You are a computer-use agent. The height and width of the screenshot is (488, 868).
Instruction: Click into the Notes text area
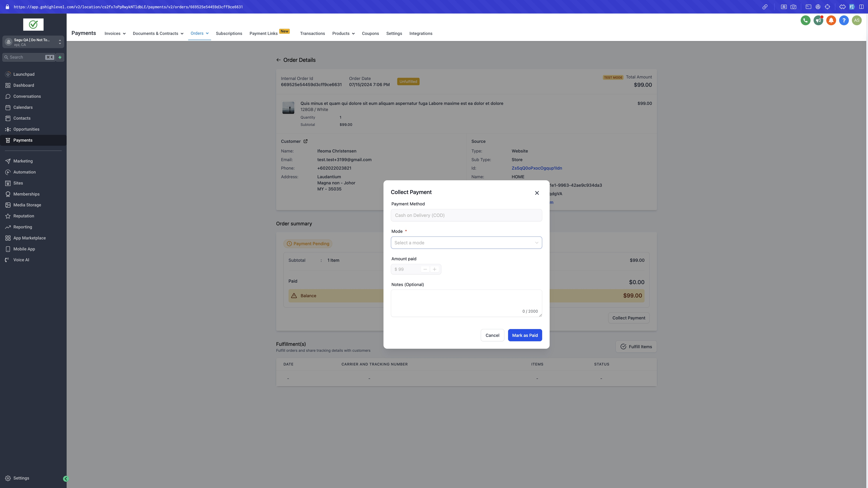click(466, 303)
